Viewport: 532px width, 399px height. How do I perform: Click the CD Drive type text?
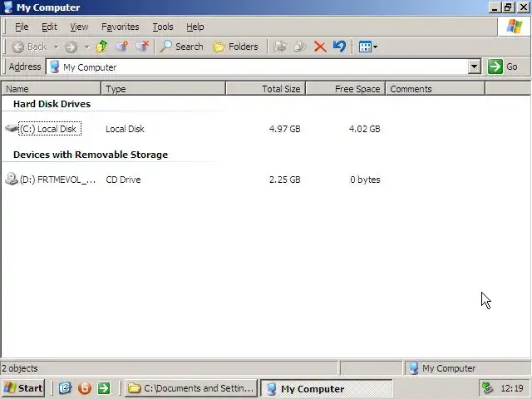click(x=123, y=180)
